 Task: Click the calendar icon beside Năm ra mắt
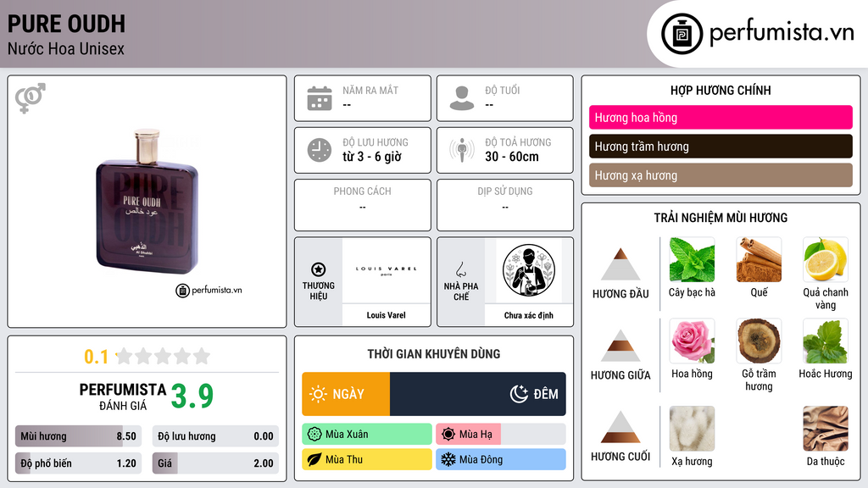click(320, 98)
